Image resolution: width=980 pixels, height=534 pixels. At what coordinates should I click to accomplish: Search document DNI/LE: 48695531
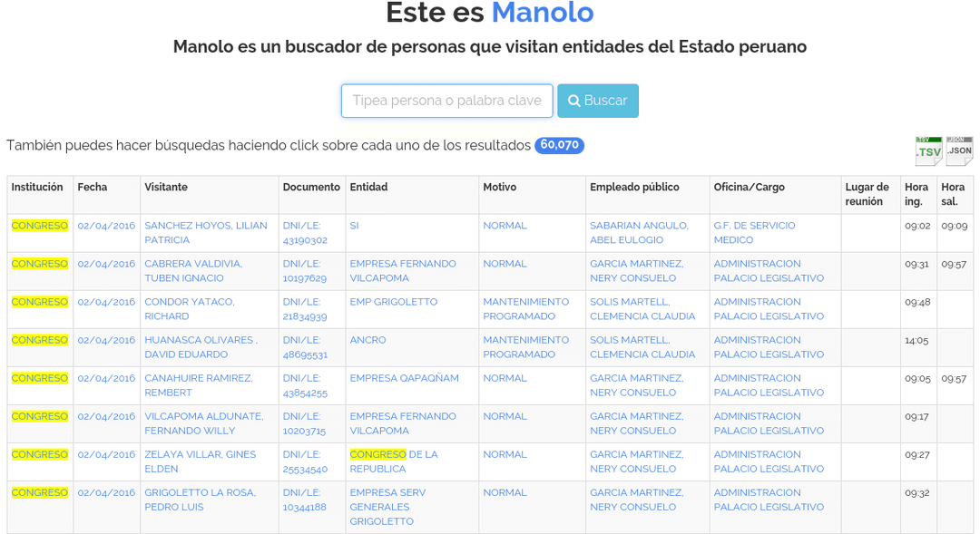coord(305,346)
